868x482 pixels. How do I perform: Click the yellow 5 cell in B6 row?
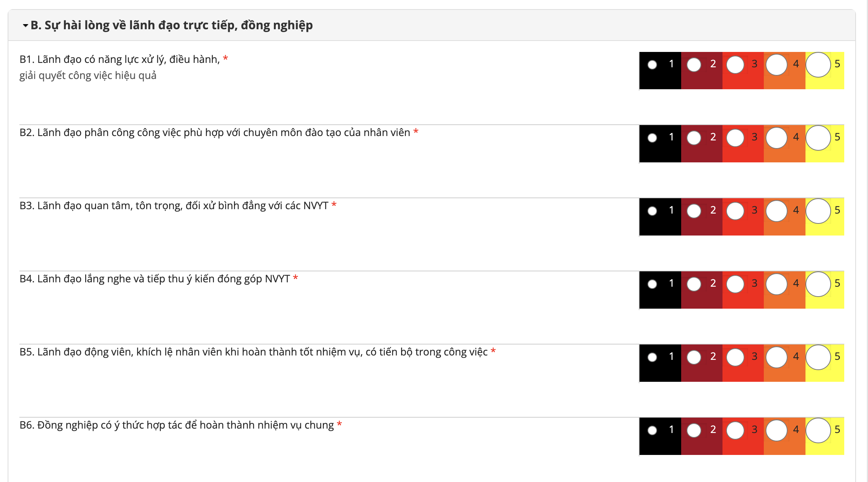tap(825, 446)
